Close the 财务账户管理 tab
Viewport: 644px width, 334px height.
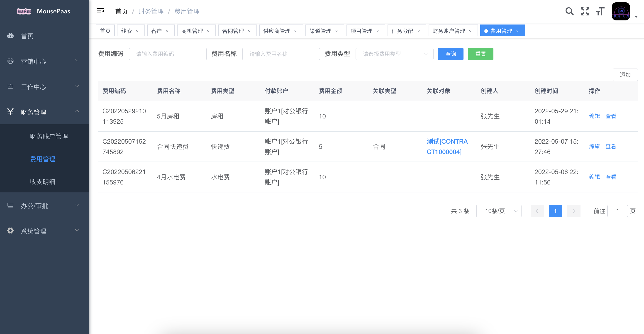(x=470, y=31)
